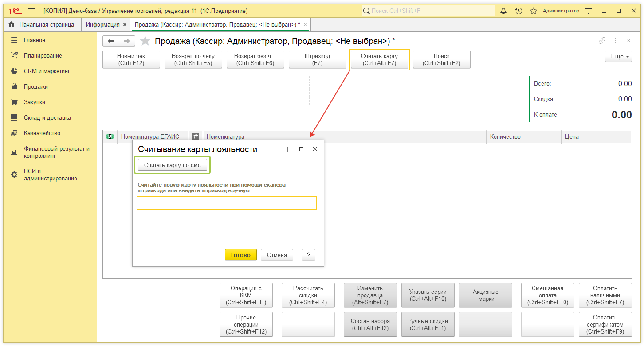Close the Продажа tab
Viewport: 644px width, 346px height.
pos(305,25)
